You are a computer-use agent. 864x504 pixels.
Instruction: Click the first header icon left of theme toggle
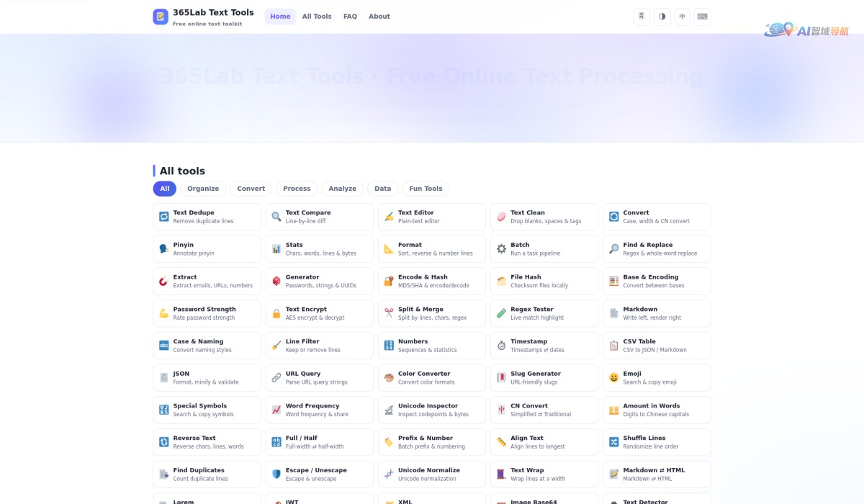pyautogui.click(x=642, y=17)
